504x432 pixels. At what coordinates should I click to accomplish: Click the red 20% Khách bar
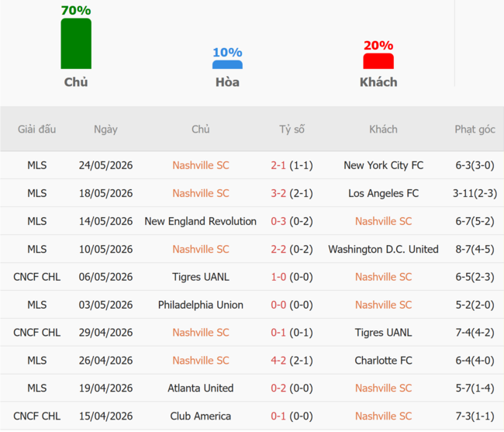(x=378, y=61)
